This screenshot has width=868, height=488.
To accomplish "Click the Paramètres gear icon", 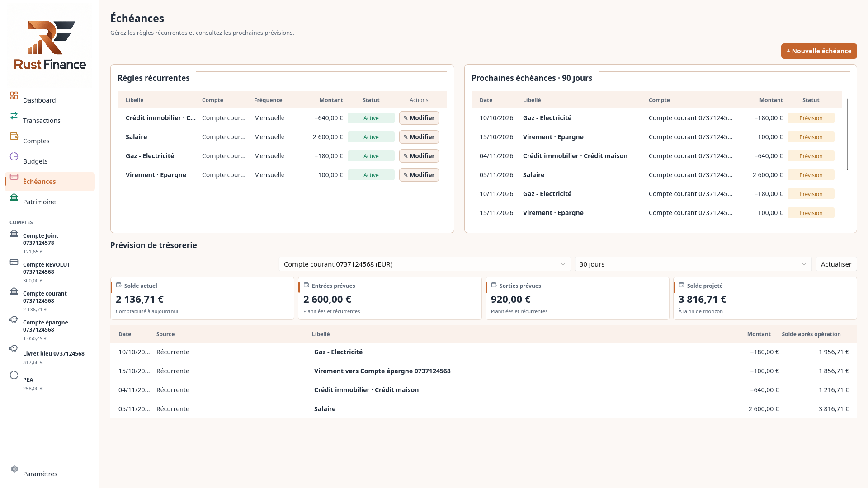I will [x=14, y=469].
